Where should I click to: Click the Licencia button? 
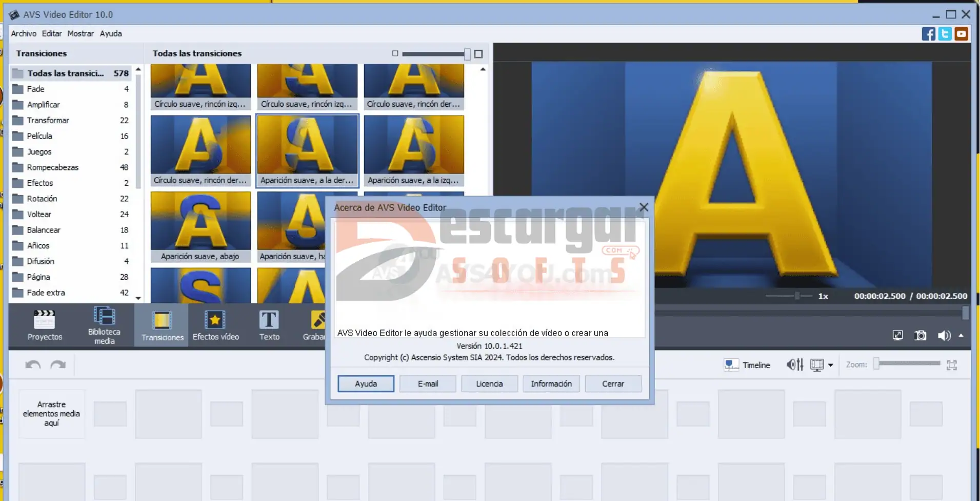click(489, 383)
